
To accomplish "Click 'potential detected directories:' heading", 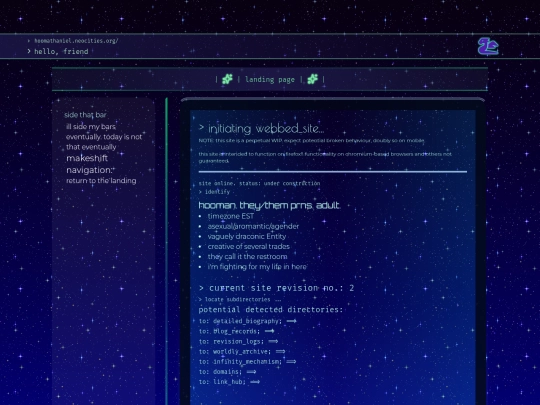I will pyautogui.click(x=271, y=309).
